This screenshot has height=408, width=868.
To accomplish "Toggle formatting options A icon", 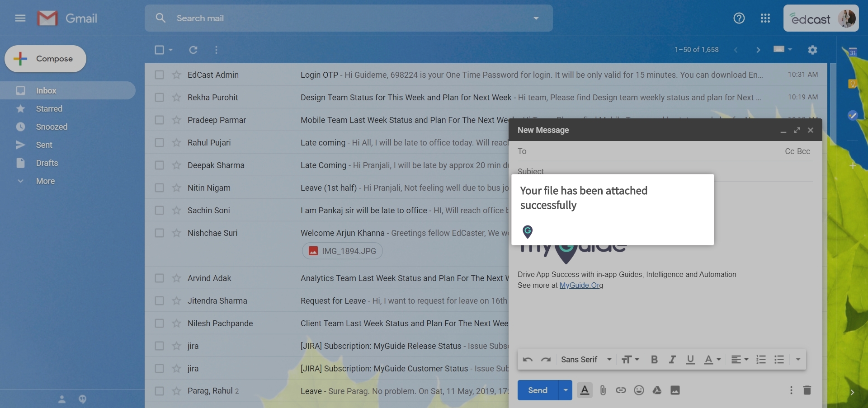I will (585, 390).
